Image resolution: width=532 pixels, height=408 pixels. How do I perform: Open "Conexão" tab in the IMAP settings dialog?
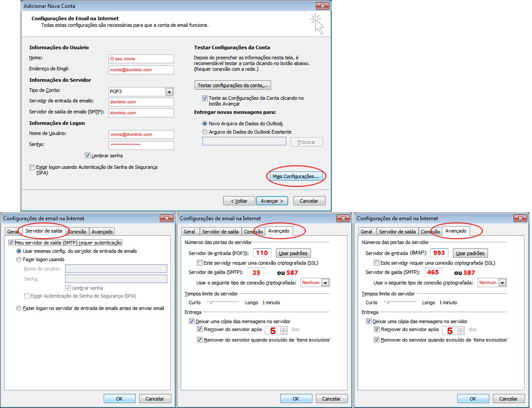430,232
